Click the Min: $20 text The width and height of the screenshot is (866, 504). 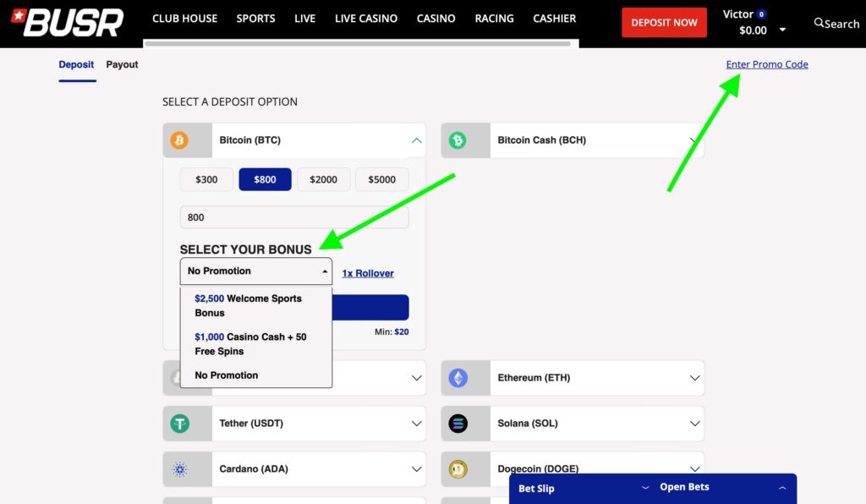pos(392,331)
